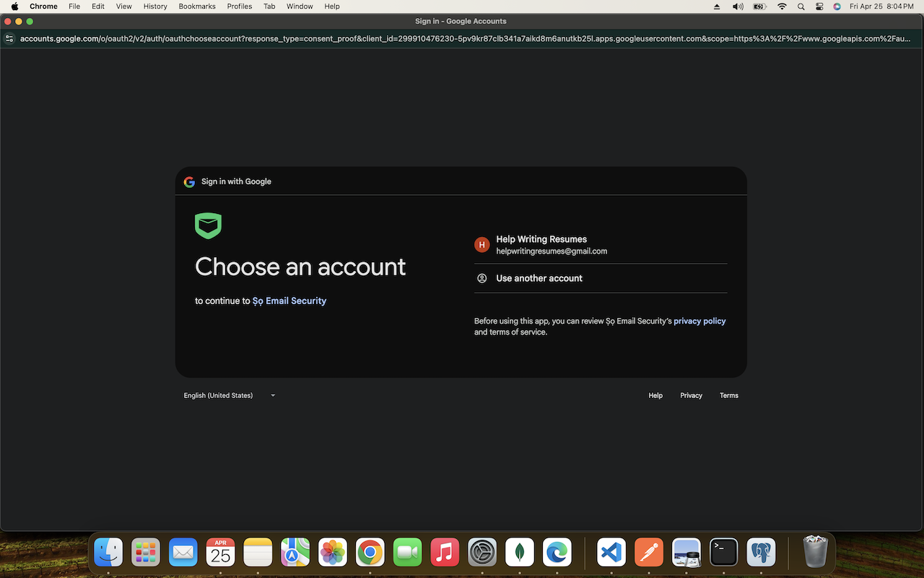Open pgAdmin elephant app from the Dock
The height and width of the screenshot is (578, 924).
762,553
